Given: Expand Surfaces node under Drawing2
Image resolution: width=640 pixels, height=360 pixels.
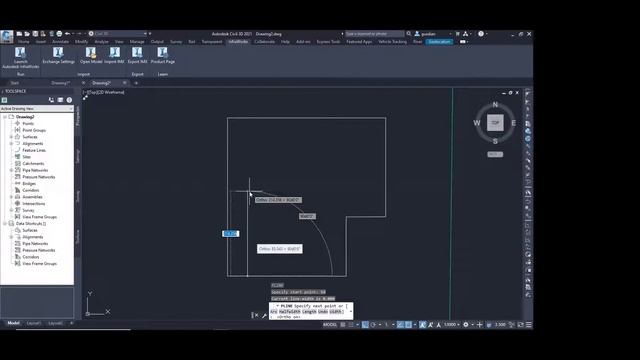Looking at the screenshot, I should pos(11,137).
